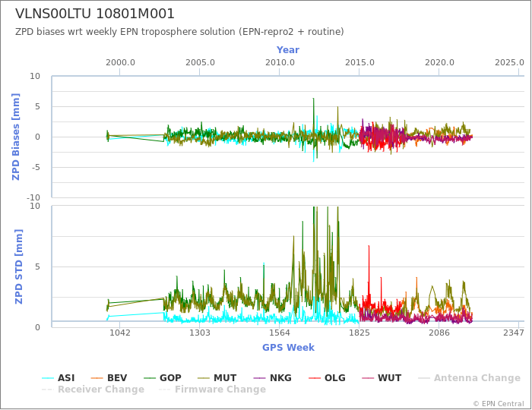This screenshot has width=532, height=410.
Task: Click the EPN Central credit text
Action: (x=499, y=404)
